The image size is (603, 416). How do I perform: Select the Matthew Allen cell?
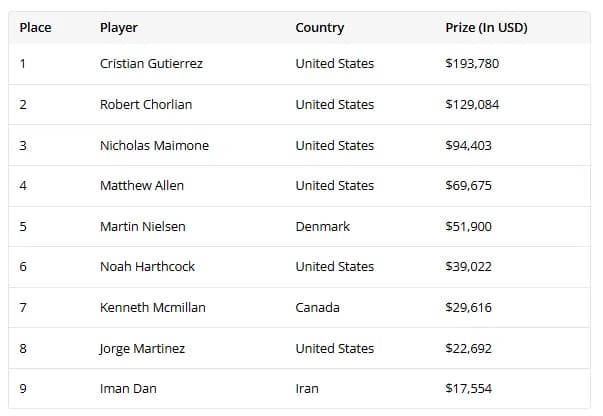[x=142, y=186]
